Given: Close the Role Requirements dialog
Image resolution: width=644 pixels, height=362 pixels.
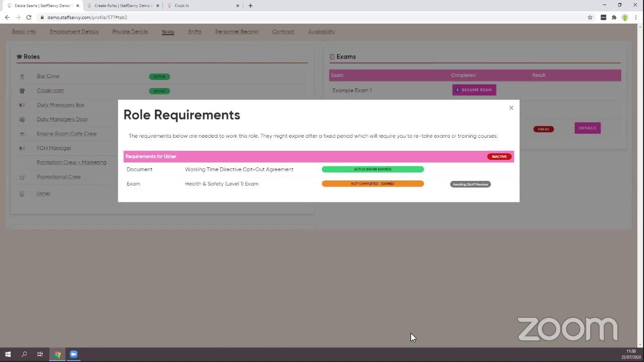Looking at the screenshot, I should click(x=511, y=108).
